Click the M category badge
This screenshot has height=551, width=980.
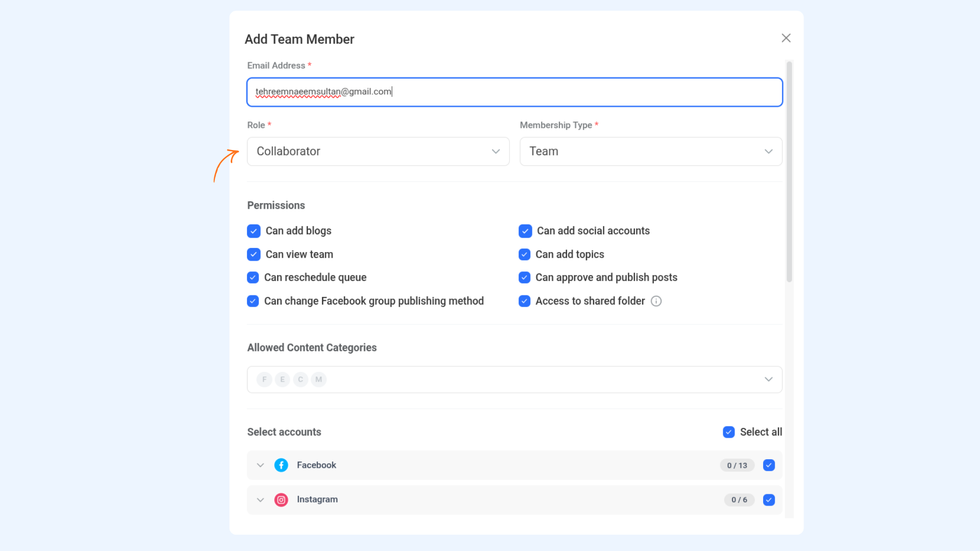point(318,380)
